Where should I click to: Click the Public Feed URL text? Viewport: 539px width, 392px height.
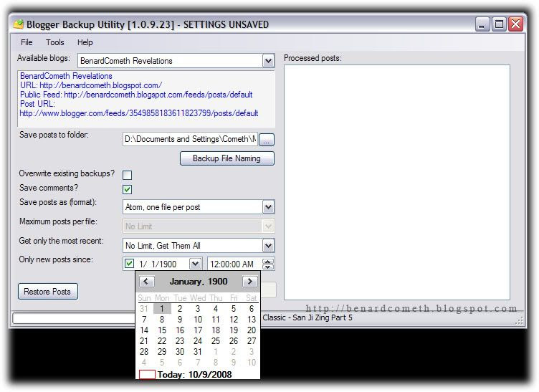coord(136,95)
